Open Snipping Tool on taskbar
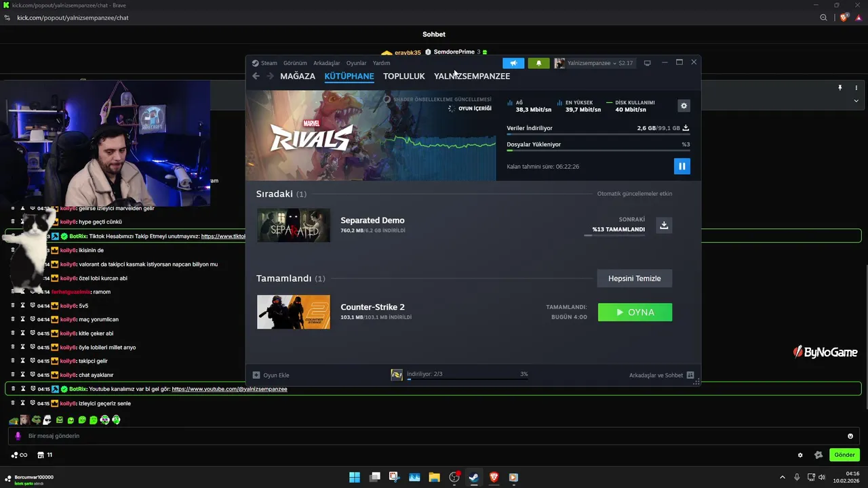868x488 pixels. pyautogui.click(x=395, y=477)
